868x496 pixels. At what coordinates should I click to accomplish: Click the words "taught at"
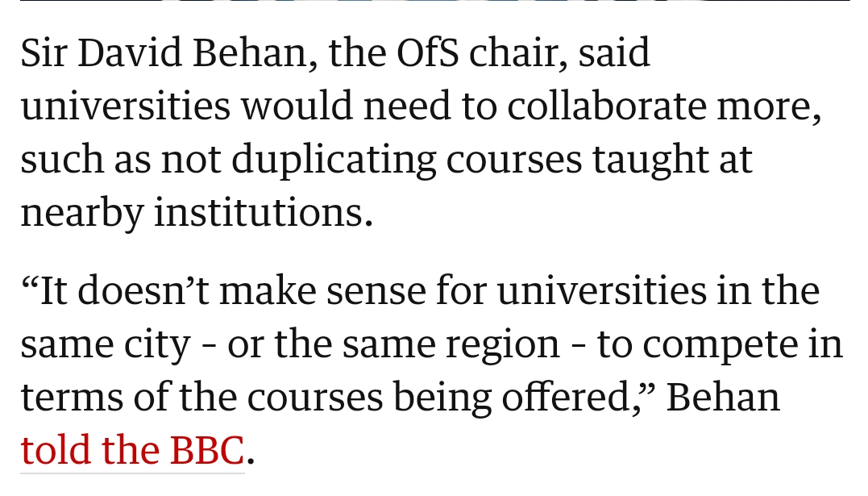[672, 160]
